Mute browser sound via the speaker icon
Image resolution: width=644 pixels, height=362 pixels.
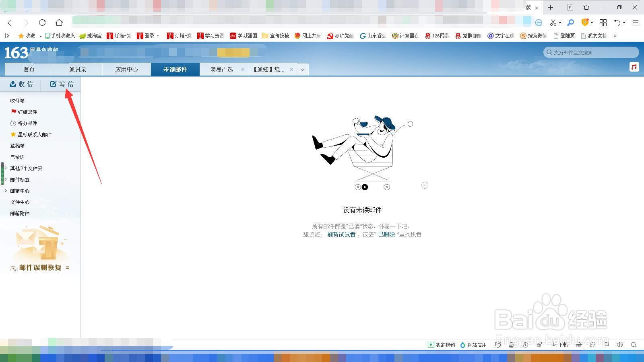click(620, 345)
